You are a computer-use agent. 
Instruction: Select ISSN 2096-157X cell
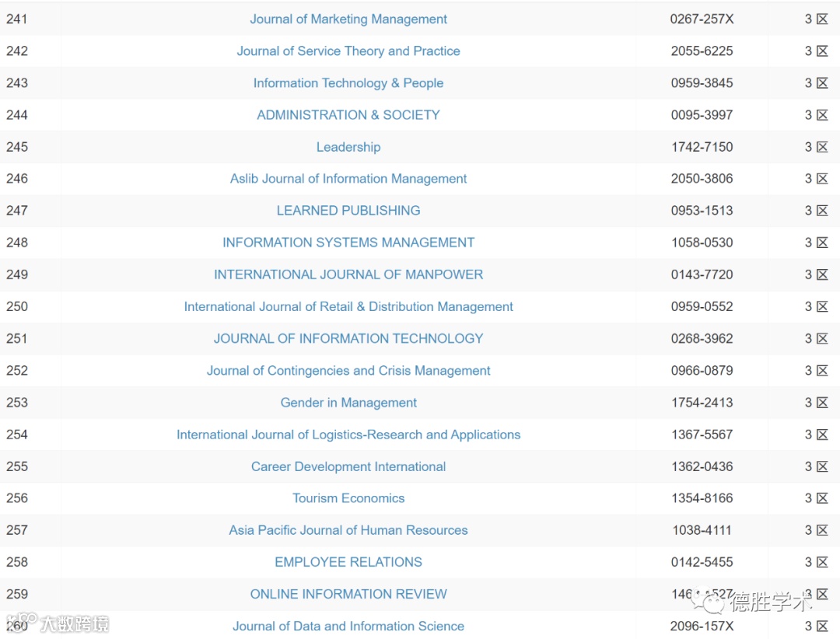702,626
